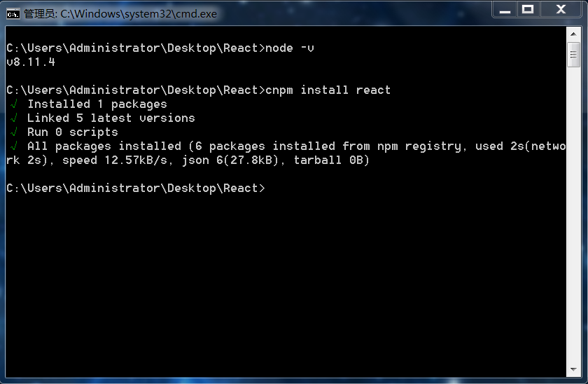
Task: Click the last prompt line at cursor
Action: pos(136,188)
